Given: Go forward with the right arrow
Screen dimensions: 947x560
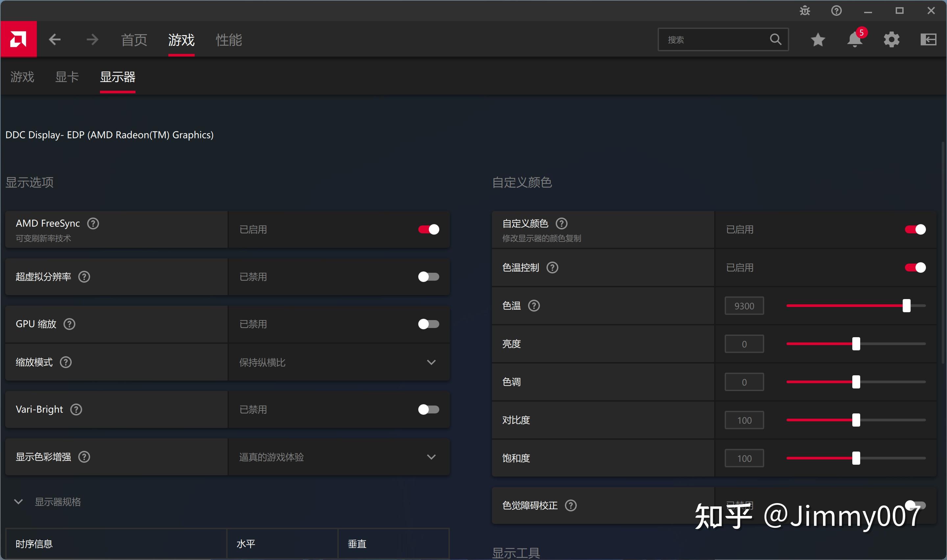Looking at the screenshot, I should [92, 40].
